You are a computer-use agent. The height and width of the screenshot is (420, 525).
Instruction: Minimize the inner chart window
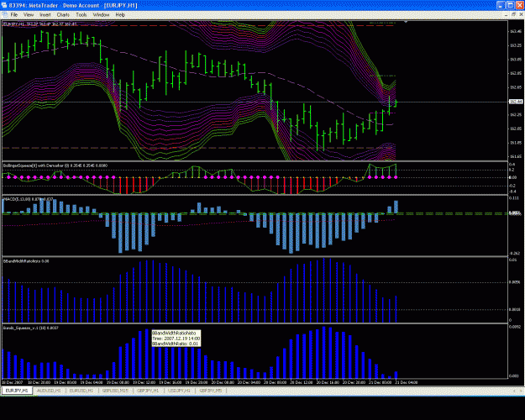click(506, 15)
